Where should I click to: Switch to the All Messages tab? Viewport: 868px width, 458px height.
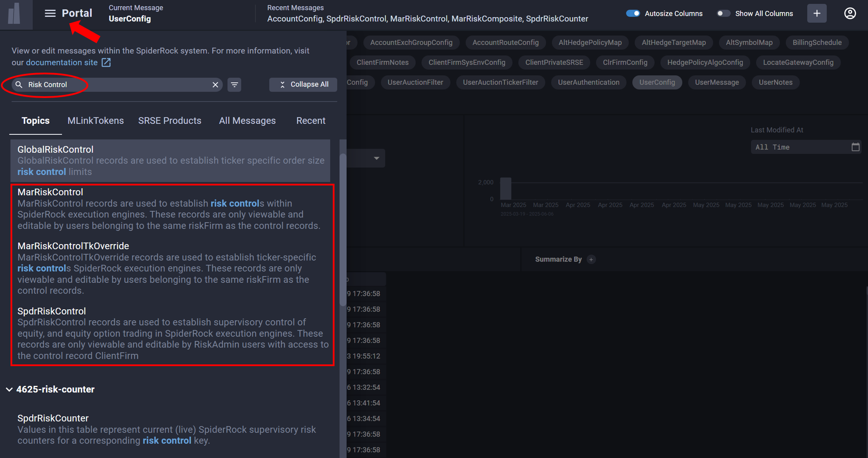tap(247, 121)
